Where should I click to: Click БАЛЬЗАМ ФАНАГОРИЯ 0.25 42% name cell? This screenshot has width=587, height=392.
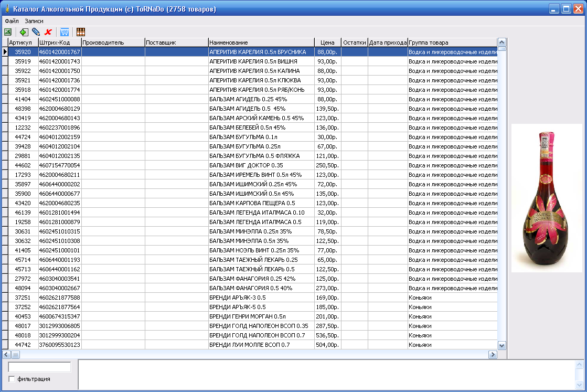pyautogui.click(x=261, y=279)
